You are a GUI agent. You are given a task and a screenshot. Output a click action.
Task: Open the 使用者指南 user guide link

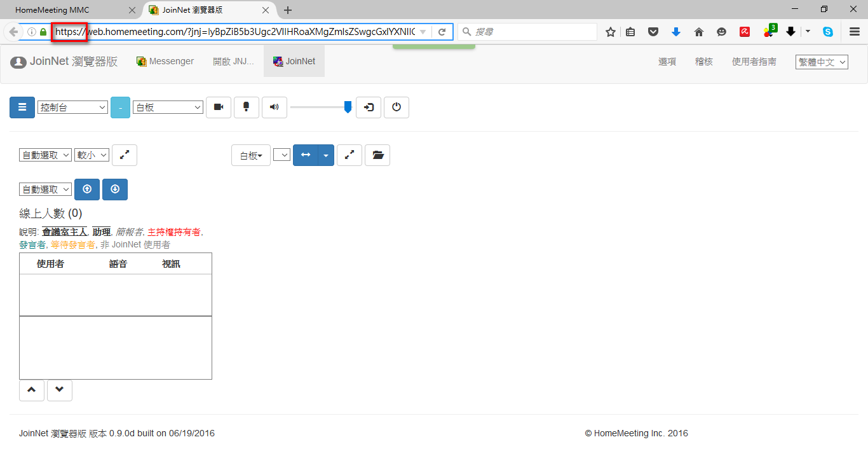click(754, 62)
